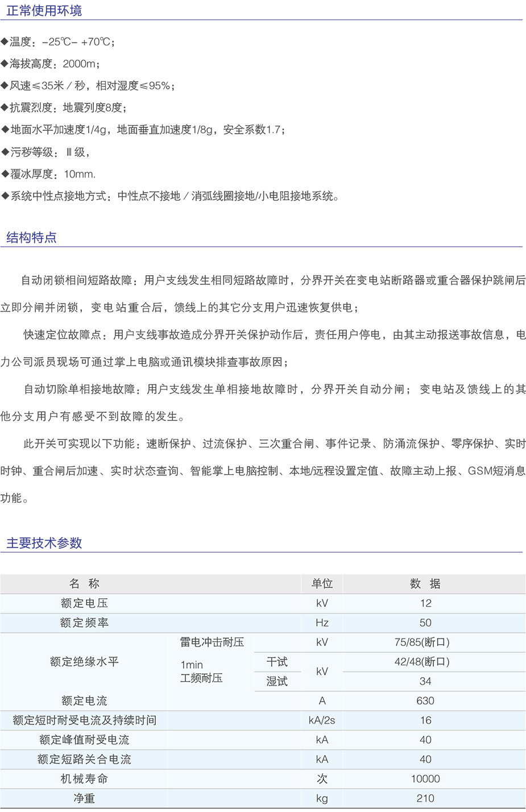Image resolution: width=526 pixels, height=812 pixels.
Task: Click the 净重 value 210
Action: (425, 798)
